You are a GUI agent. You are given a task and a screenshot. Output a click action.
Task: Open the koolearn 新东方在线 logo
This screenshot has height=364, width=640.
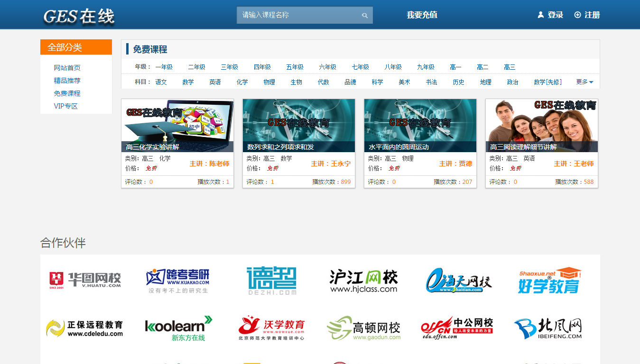point(178,328)
